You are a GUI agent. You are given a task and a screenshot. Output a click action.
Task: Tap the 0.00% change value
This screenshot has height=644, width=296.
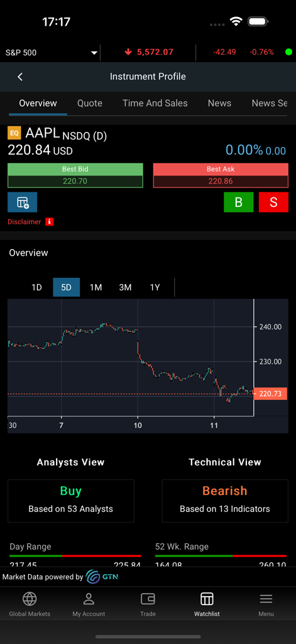click(x=244, y=150)
